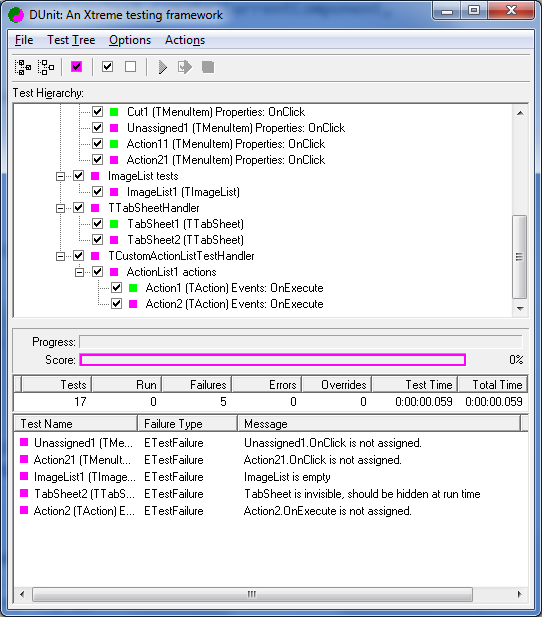This screenshot has height=617, width=542.
Task: Click the failure list scroll right arrow
Action: [x=520, y=594]
